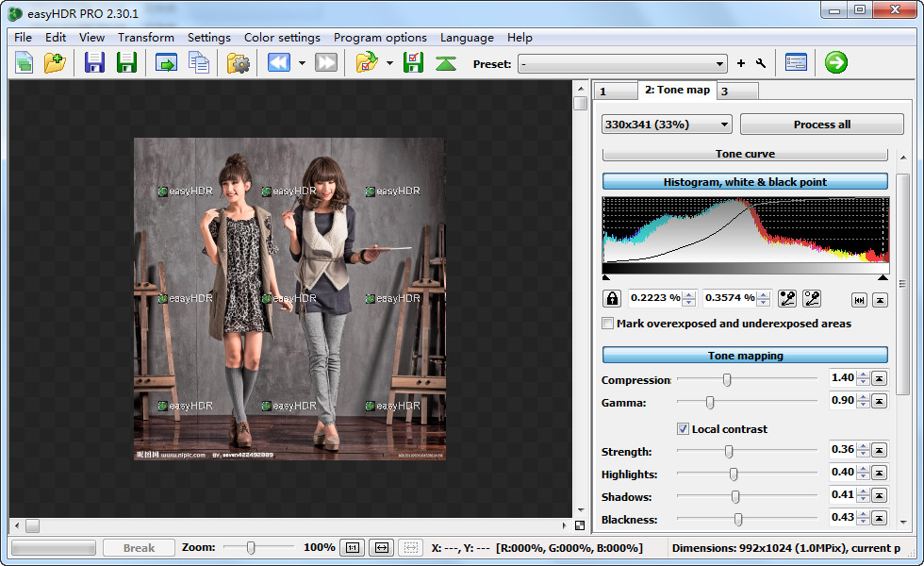Click the green circle arrow button
924x566 pixels.
(x=835, y=63)
